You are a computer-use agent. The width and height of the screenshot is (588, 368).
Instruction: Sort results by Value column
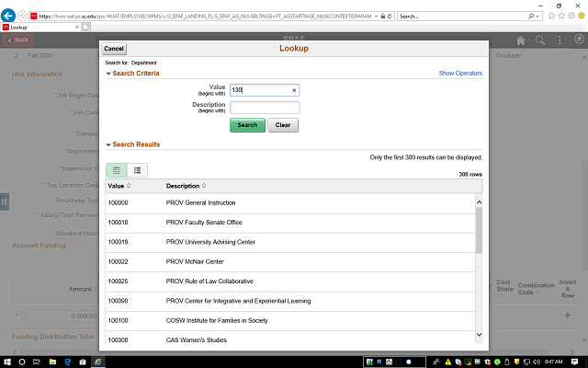coord(119,186)
